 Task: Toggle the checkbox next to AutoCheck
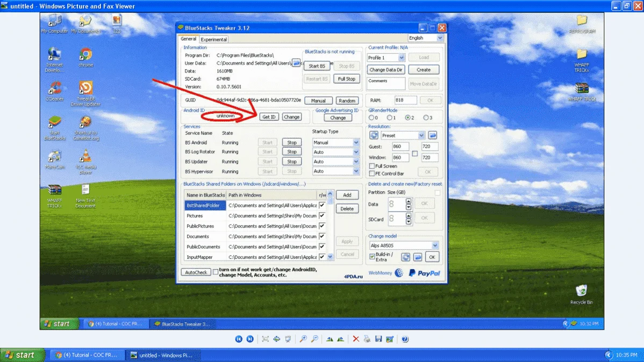(215, 272)
